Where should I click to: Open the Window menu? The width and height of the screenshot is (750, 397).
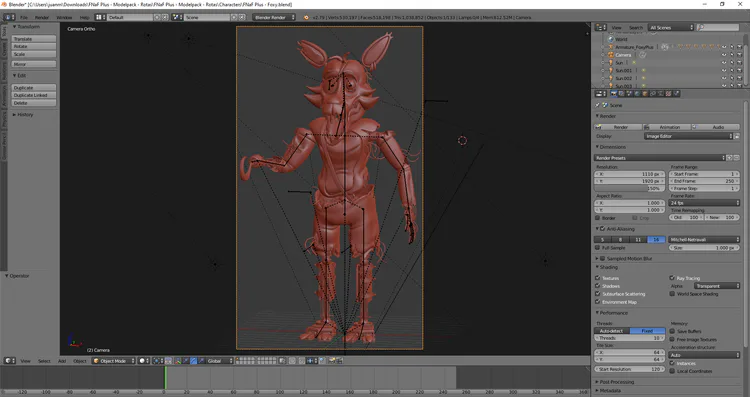click(64, 17)
